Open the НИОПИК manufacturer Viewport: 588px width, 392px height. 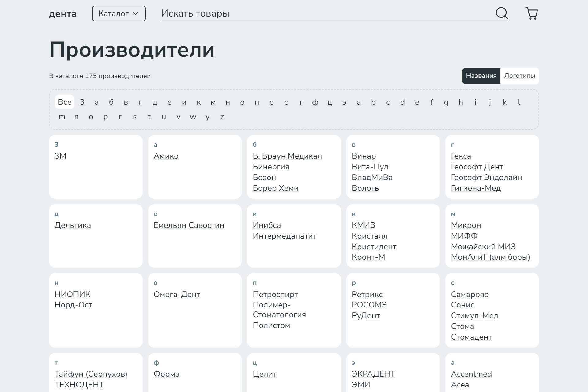(x=72, y=294)
